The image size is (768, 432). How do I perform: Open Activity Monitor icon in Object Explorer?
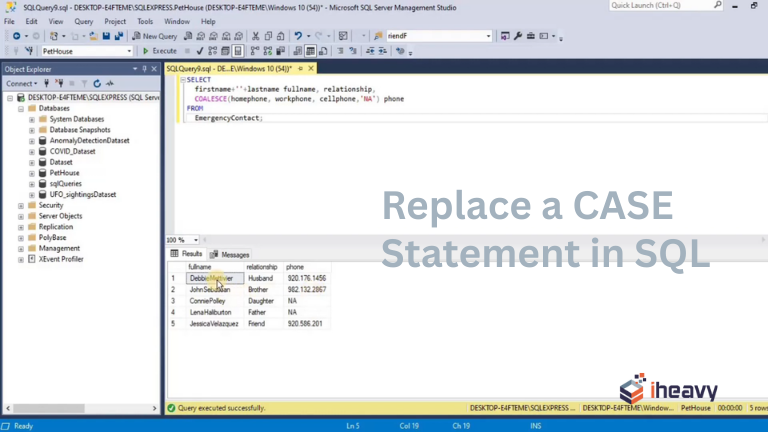tap(110, 83)
